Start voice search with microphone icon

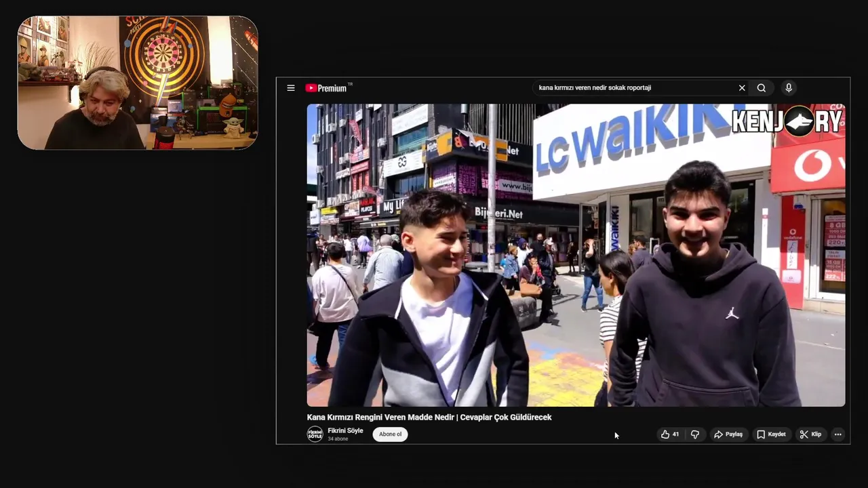coord(789,88)
